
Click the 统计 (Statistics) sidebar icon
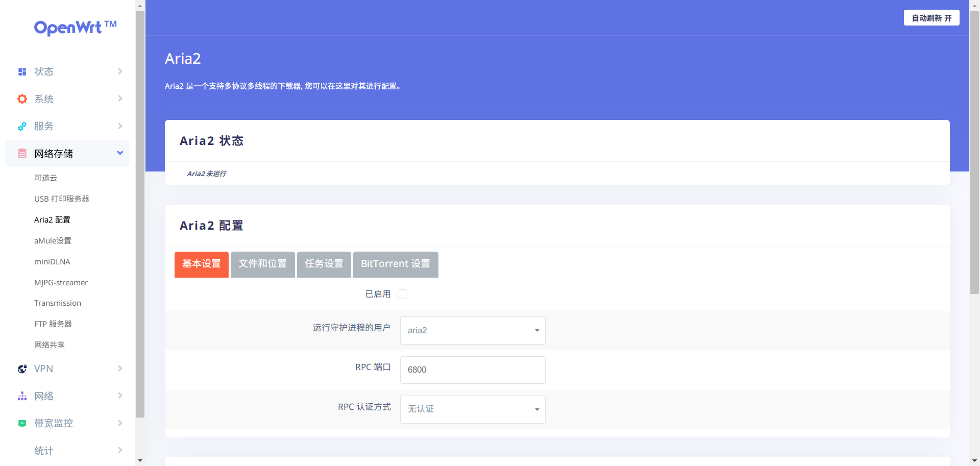click(x=22, y=450)
